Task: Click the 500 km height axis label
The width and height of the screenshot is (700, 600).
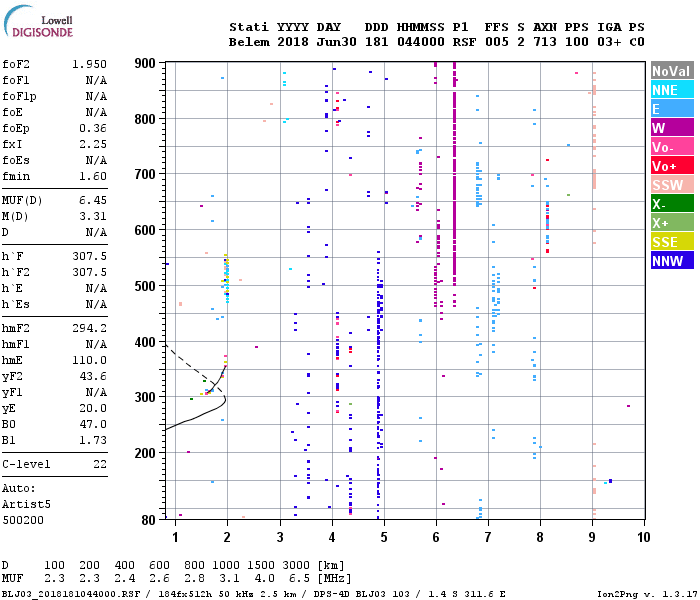Action: point(145,286)
